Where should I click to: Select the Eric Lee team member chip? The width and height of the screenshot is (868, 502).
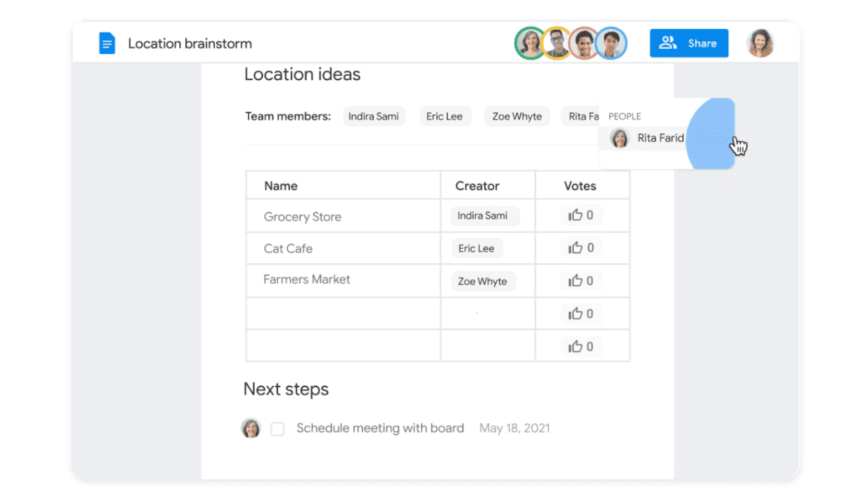click(445, 116)
